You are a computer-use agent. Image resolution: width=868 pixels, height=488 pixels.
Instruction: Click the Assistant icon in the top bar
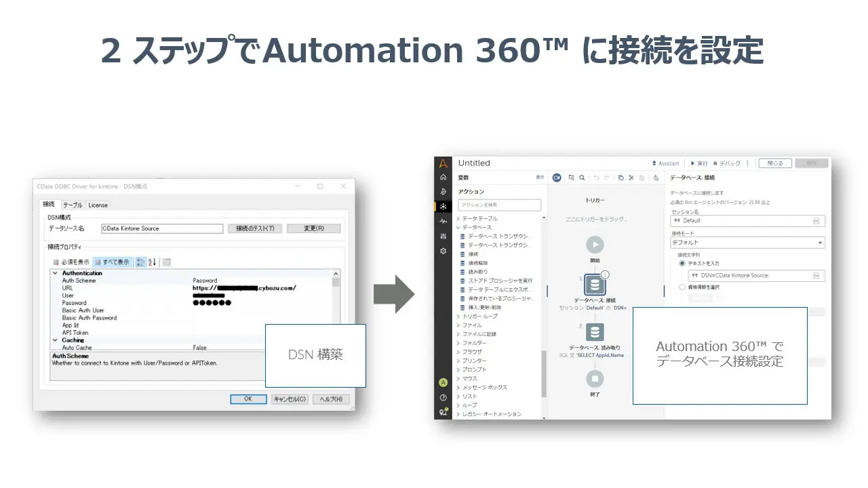(x=654, y=163)
